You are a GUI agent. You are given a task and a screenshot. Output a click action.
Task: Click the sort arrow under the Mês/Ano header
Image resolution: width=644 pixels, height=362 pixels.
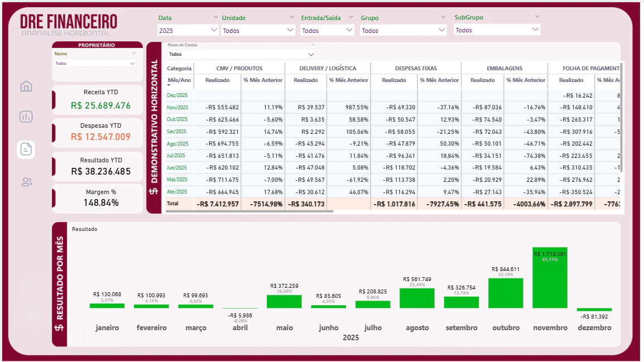(169, 85)
